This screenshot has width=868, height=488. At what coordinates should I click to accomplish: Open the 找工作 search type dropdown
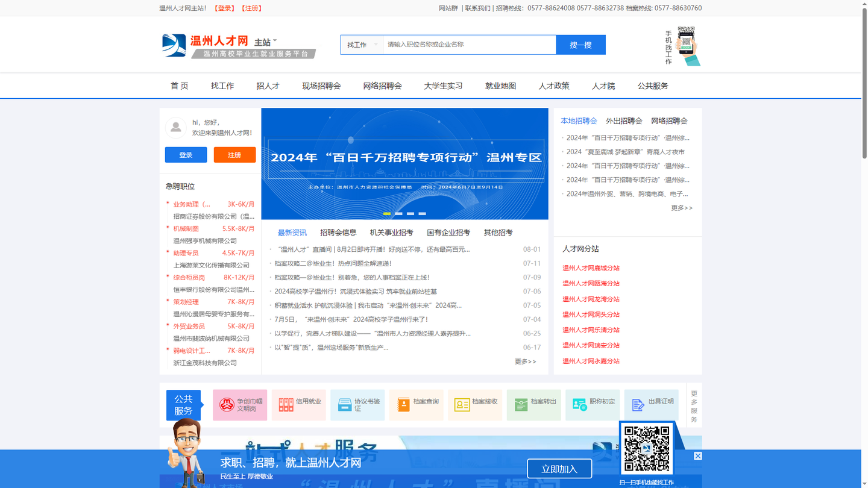(362, 45)
